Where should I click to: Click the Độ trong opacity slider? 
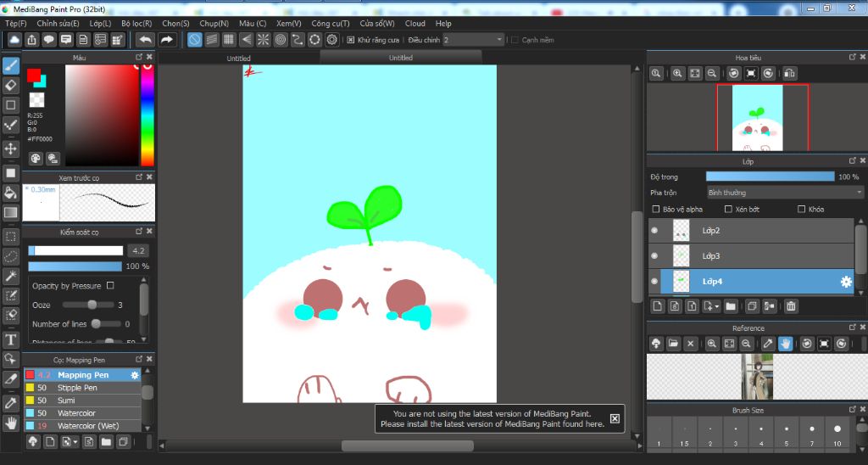coord(770,176)
